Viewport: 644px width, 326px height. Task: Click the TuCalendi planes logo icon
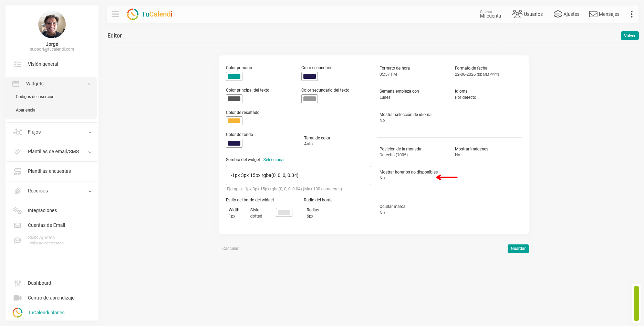18,313
